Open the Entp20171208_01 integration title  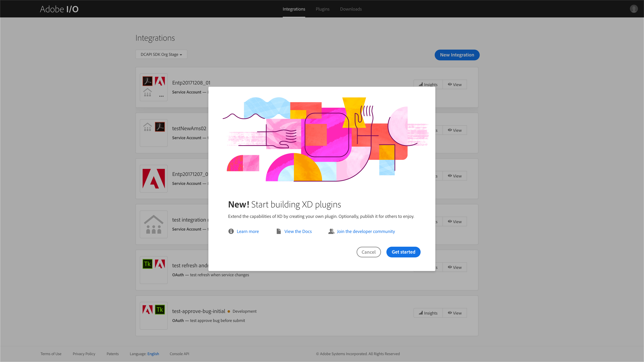[x=191, y=83]
